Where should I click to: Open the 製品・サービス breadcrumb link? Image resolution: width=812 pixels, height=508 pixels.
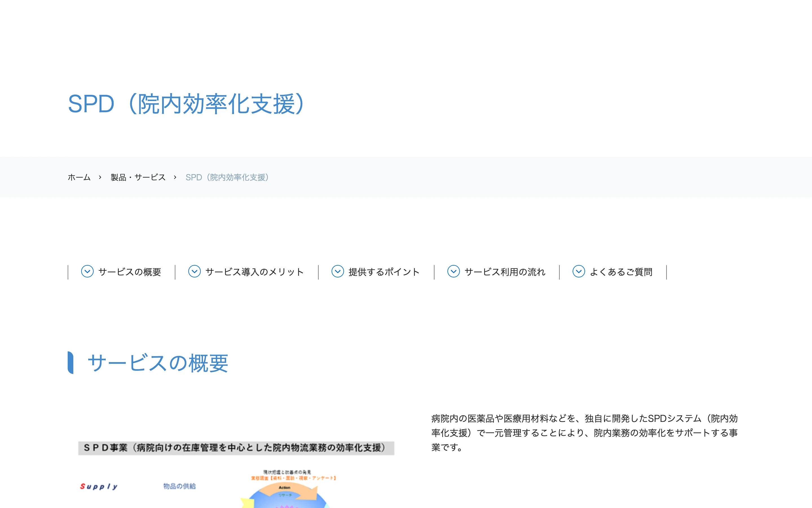138,177
